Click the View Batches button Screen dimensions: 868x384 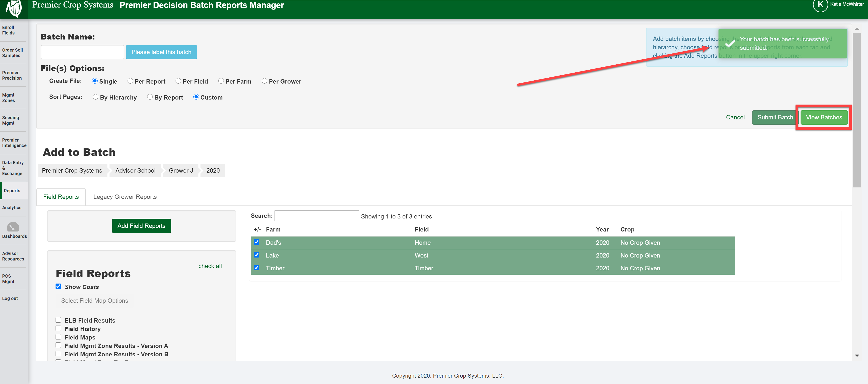click(824, 117)
